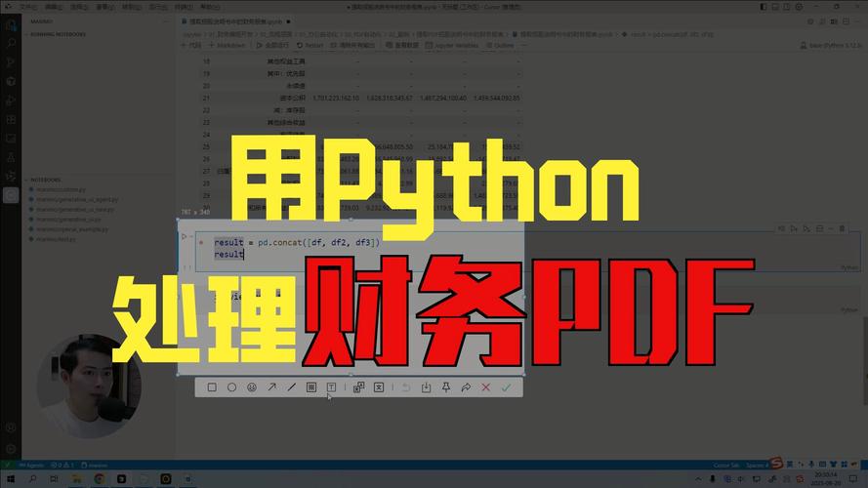Open the Explorer view in activity bar
Image resolution: width=868 pixels, height=488 pixels.
coord(11,24)
